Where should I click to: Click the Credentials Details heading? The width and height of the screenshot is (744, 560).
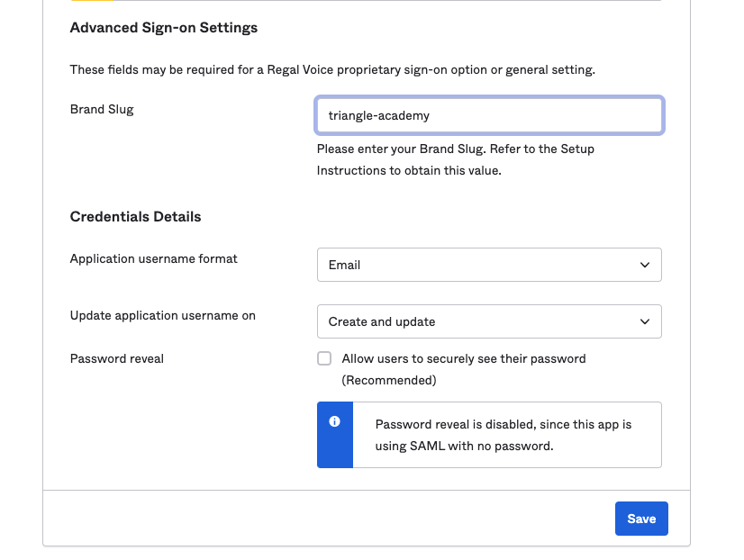(x=136, y=217)
